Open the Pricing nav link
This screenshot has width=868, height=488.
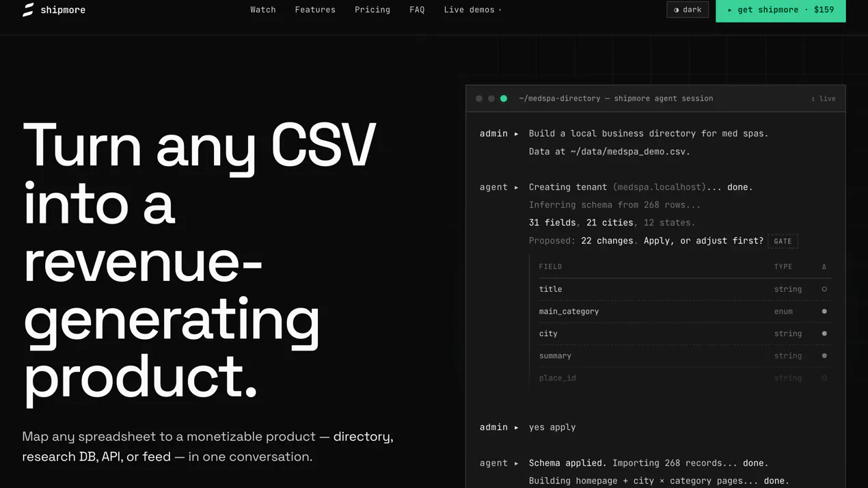coord(372,10)
